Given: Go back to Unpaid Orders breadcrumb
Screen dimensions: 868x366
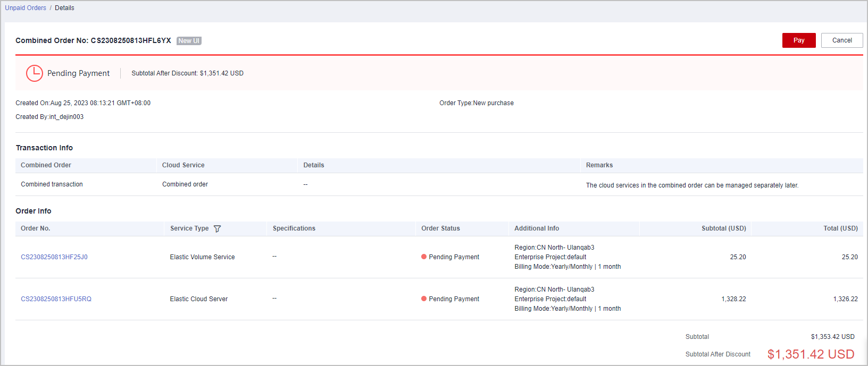Looking at the screenshot, I should (26, 8).
